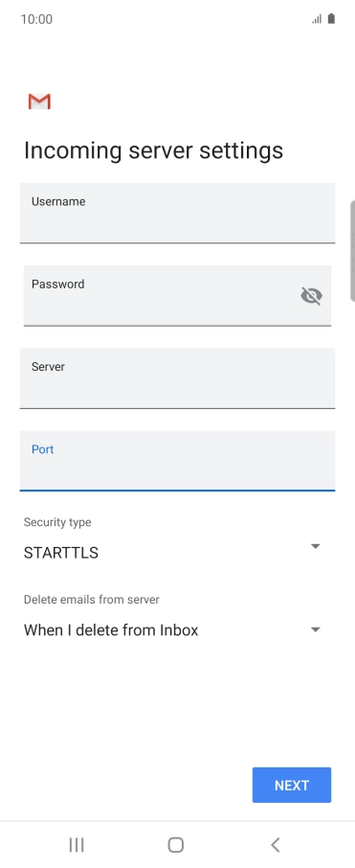Tap the clock showing 10:00

tap(36, 19)
